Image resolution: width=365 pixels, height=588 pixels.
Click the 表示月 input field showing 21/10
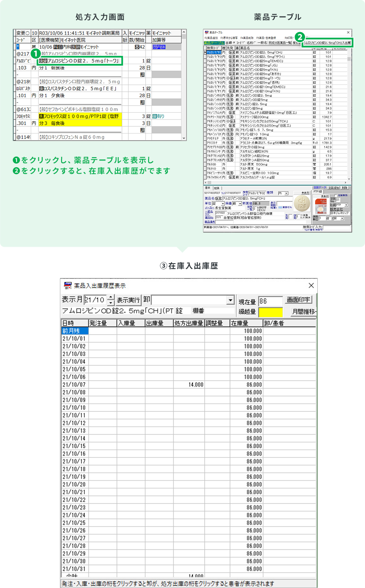point(96,300)
